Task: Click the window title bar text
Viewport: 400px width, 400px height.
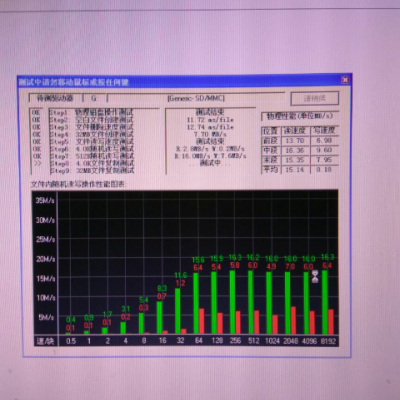Action: [x=73, y=82]
